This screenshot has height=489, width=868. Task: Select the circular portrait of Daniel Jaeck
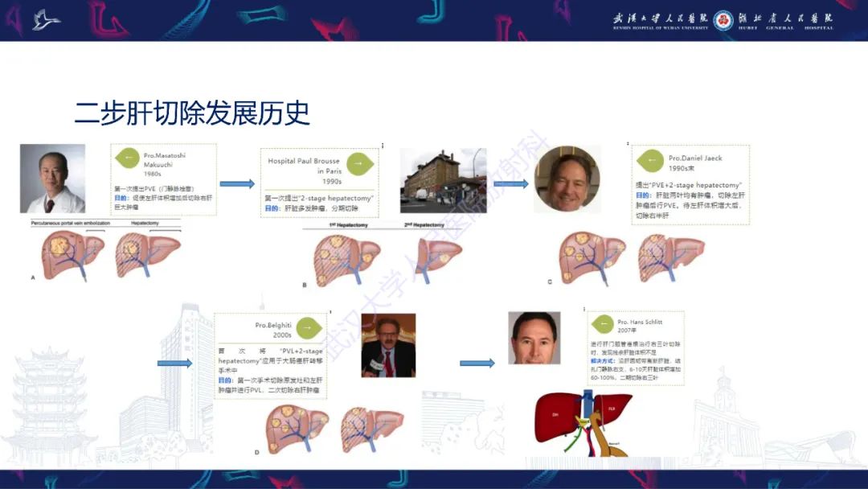[x=567, y=179]
